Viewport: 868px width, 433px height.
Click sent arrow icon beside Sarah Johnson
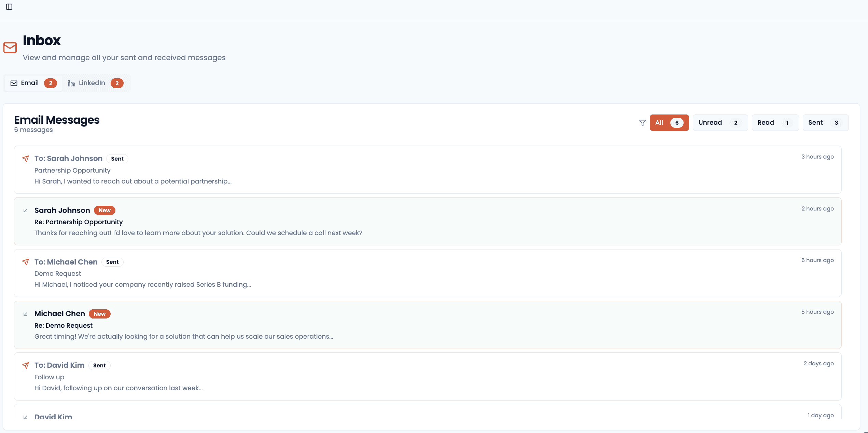(x=26, y=159)
